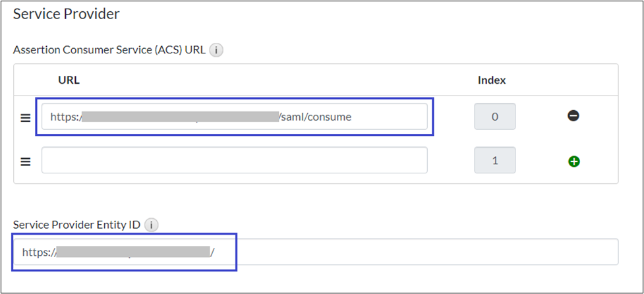
Task: Click the "/saml/consume" text in first URL
Action: pos(316,117)
